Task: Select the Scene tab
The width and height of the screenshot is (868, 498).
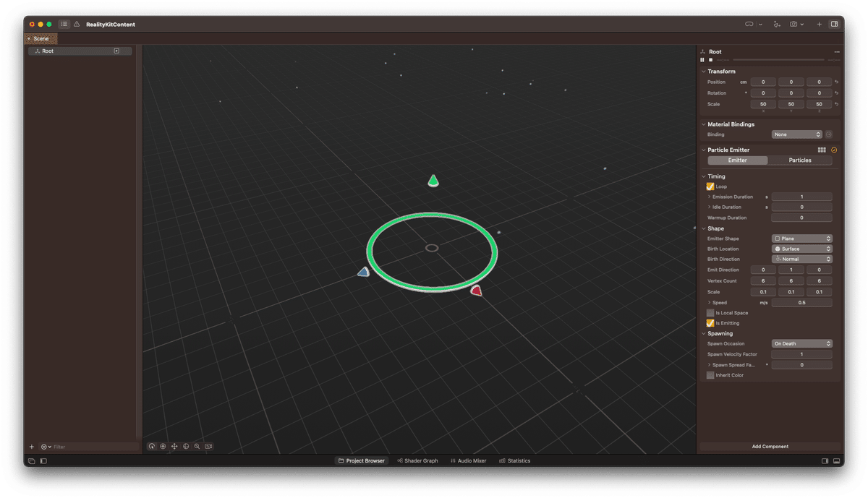Action: pos(41,38)
